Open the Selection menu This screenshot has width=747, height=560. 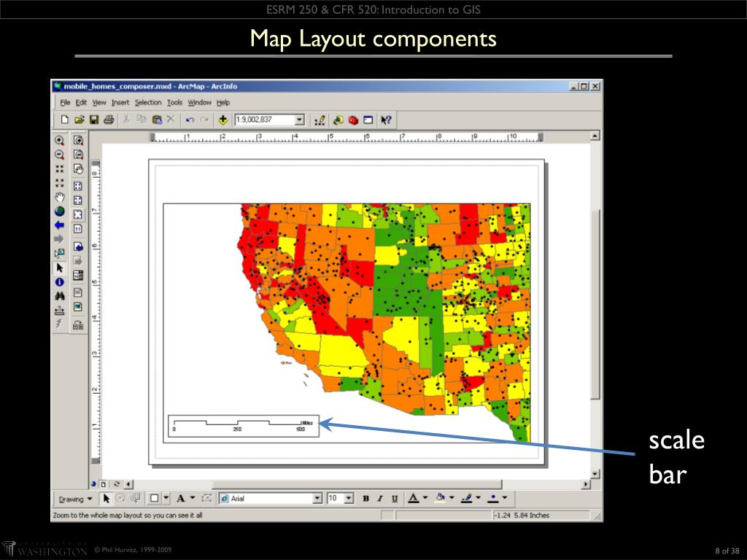pyautogui.click(x=147, y=102)
